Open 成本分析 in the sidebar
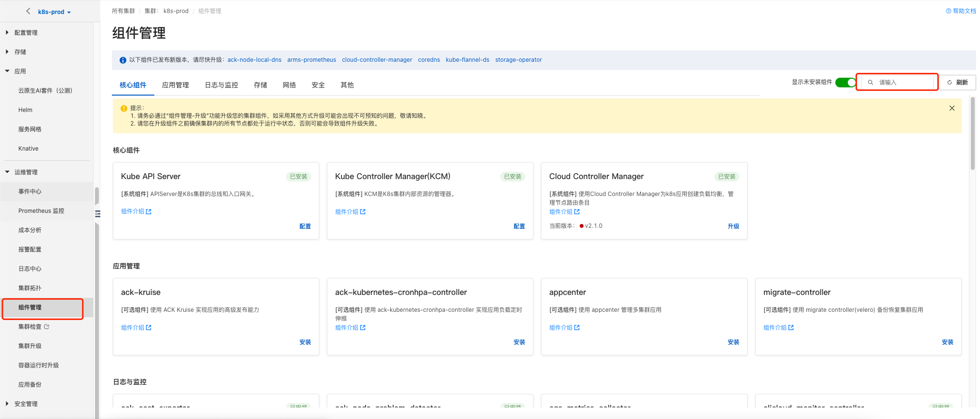 point(30,230)
